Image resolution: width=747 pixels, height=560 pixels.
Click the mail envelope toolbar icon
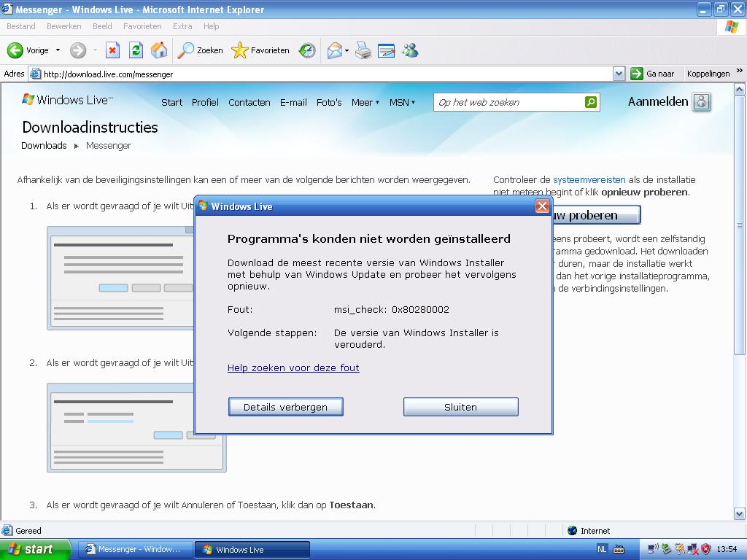pyautogui.click(x=335, y=50)
